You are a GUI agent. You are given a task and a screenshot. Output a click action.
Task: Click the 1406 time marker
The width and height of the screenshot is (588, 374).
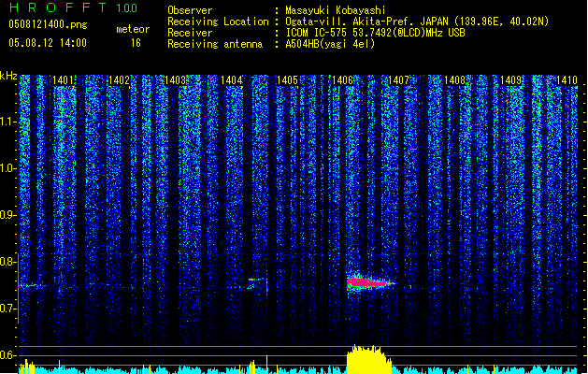(343, 80)
